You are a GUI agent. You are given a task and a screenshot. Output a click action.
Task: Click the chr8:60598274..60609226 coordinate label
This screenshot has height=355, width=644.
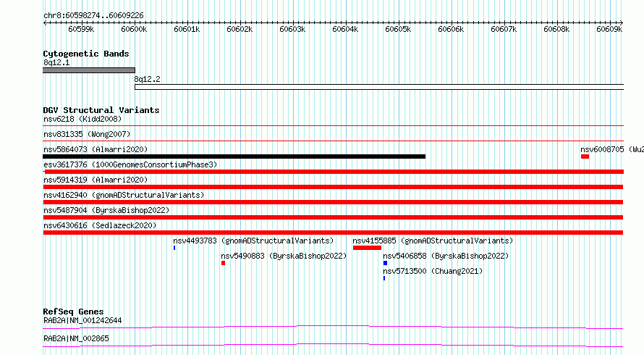pyautogui.click(x=93, y=15)
